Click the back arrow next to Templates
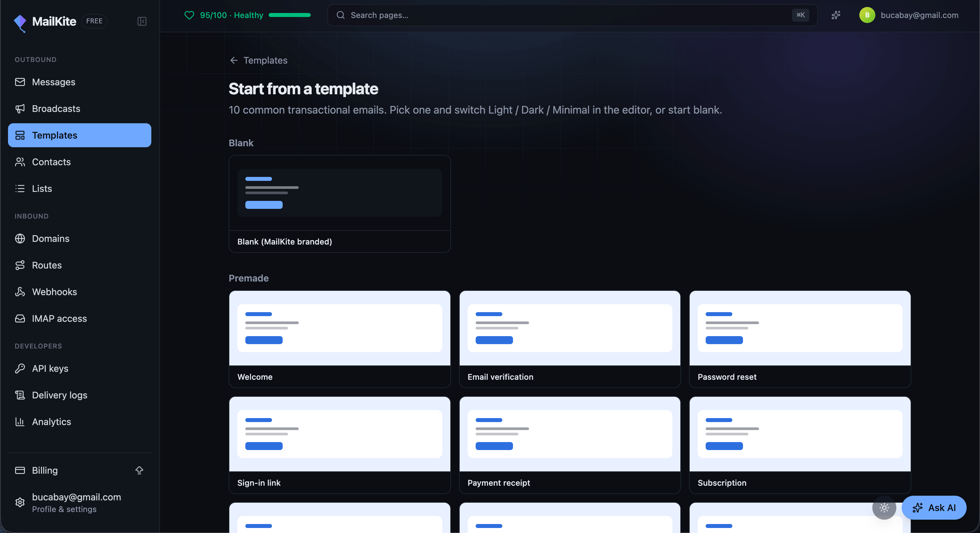980x533 pixels. coord(234,60)
